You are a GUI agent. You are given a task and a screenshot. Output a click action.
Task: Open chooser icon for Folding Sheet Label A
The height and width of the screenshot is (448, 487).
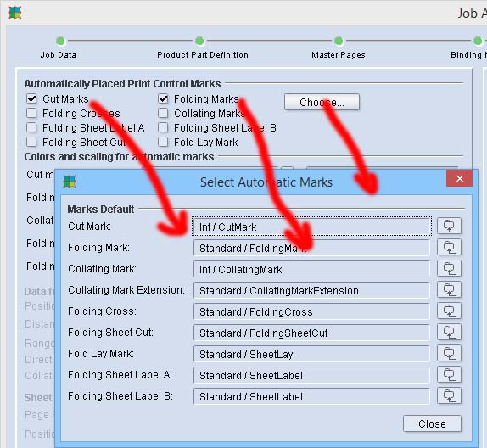pyautogui.click(x=449, y=374)
